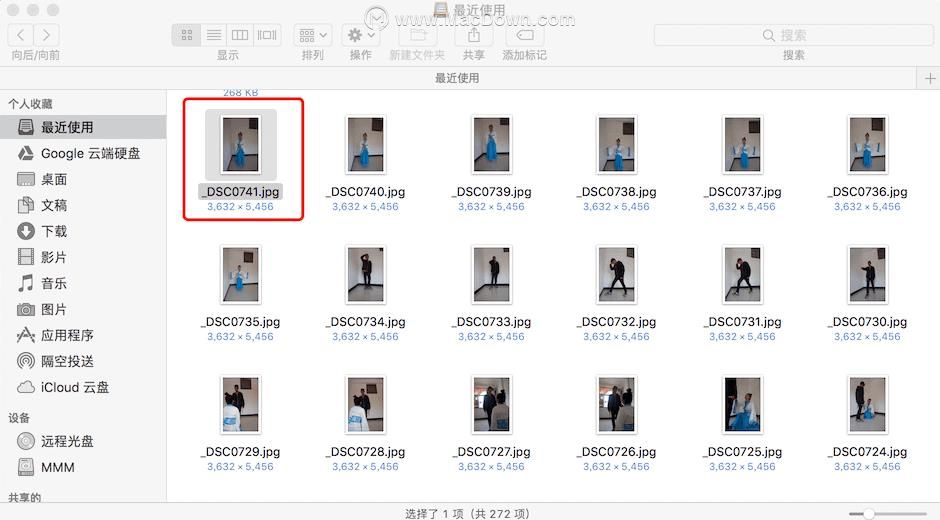Click the _DSC0733.jpg file name
Image resolution: width=940 pixels, height=520 pixels.
(x=492, y=322)
